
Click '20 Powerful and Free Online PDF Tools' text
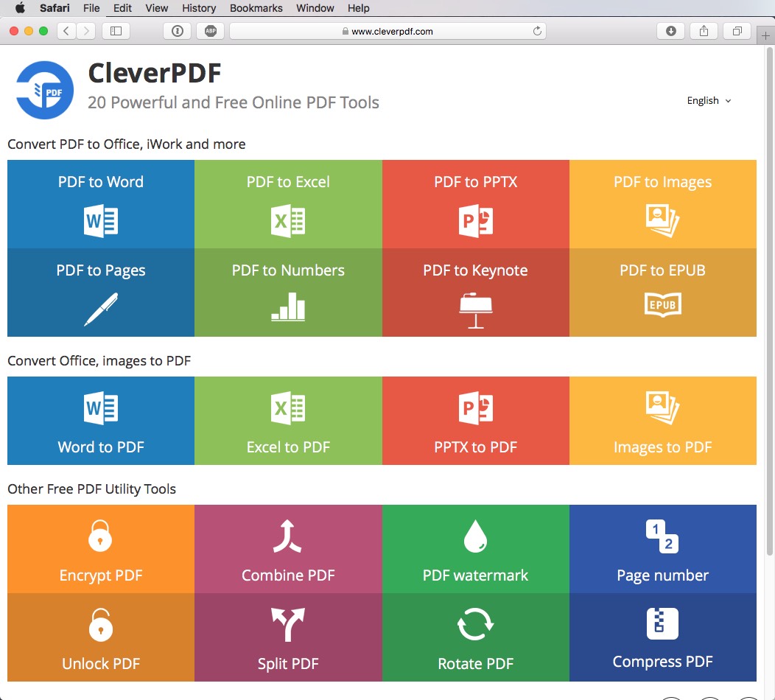[x=234, y=102]
